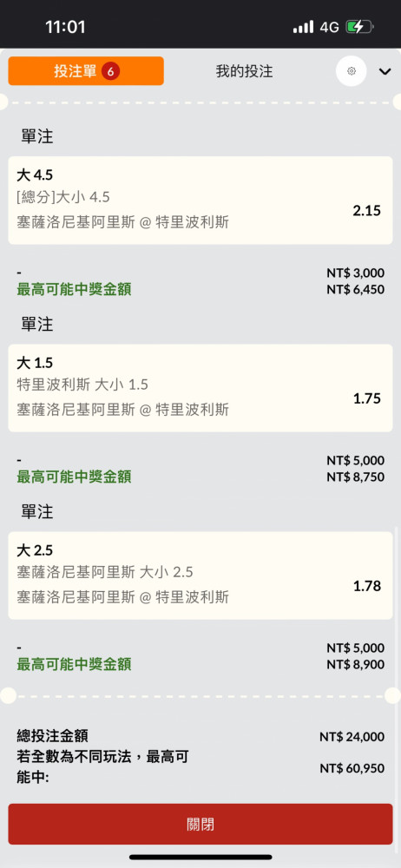Select the 大 4.5 total score bet card
Image resolution: width=401 pixels, height=868 pixels.
click(200, 200)
